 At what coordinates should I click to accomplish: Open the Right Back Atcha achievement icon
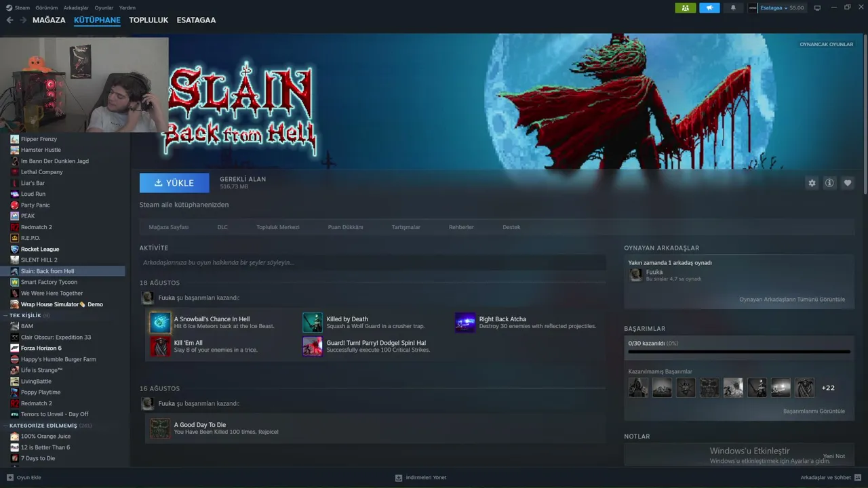click(x=465, y=323)
